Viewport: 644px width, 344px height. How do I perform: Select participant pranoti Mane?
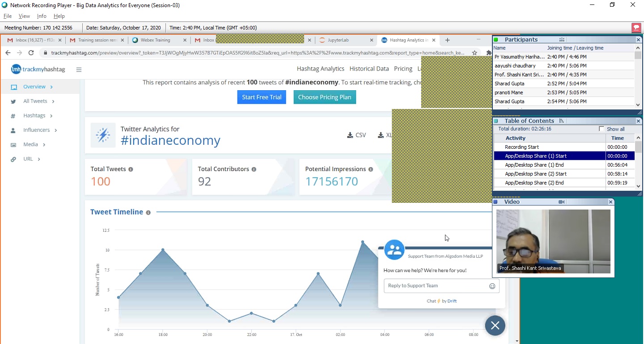(563, 92)
